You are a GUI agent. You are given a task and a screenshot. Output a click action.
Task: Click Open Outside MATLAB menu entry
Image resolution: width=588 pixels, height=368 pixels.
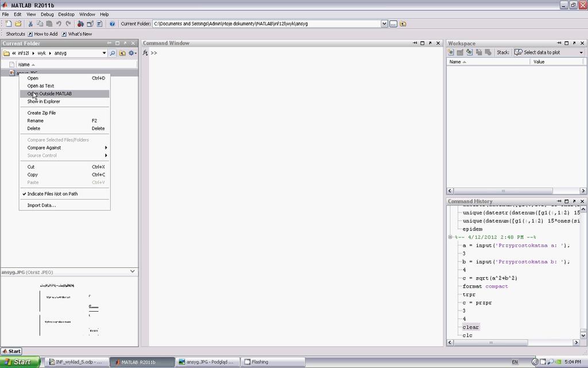[64, 94]
